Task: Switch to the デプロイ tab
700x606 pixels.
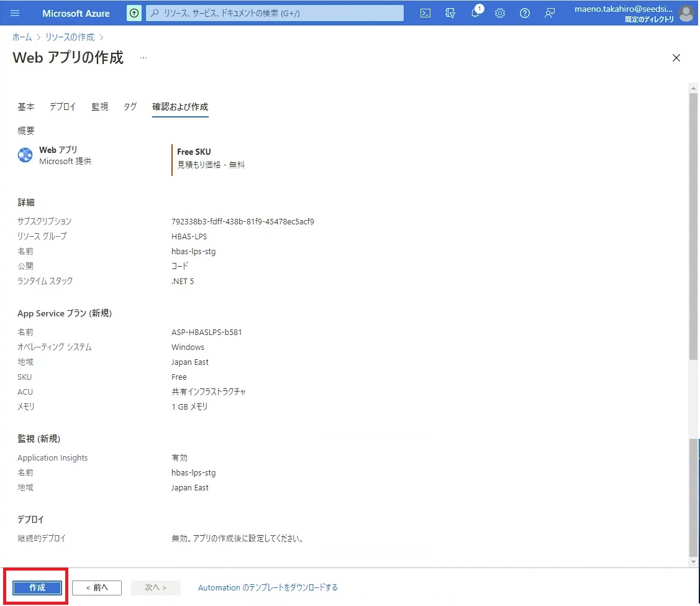Action: pyautogui.click(x=63, y=107)
